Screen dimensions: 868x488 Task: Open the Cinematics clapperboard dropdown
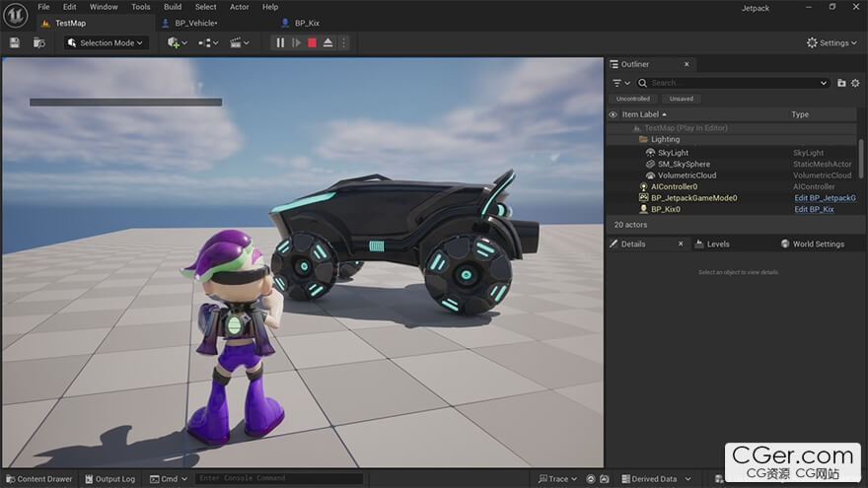(x=239, y=42)
